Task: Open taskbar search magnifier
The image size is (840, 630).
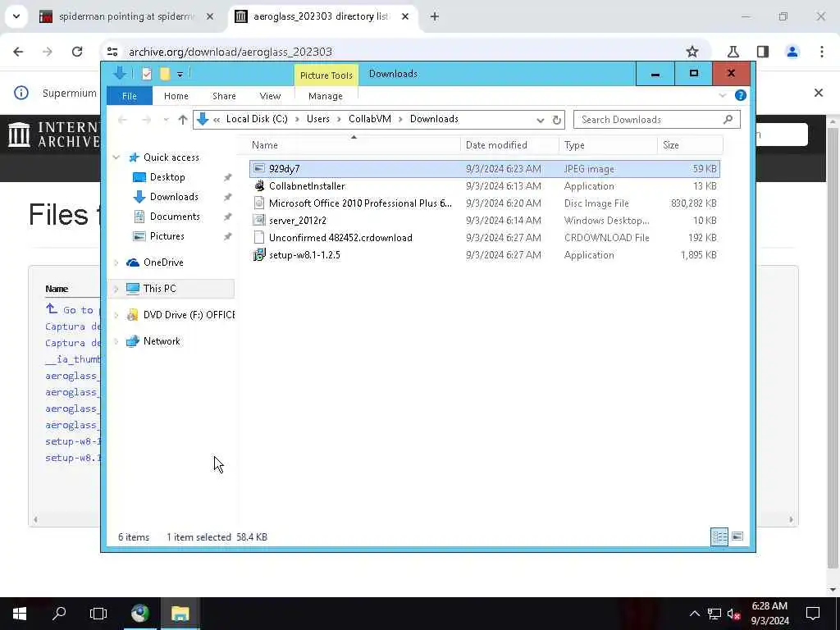Action: pos(59,614)
